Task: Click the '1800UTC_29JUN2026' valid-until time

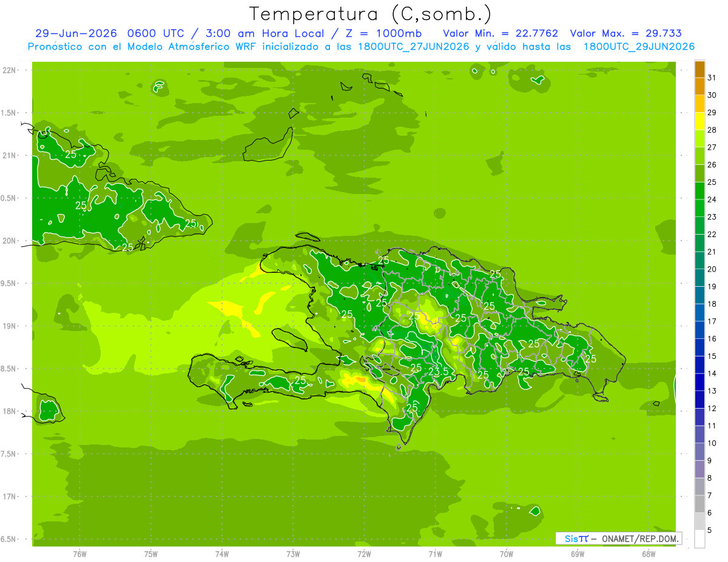Action: coord(639,47)
